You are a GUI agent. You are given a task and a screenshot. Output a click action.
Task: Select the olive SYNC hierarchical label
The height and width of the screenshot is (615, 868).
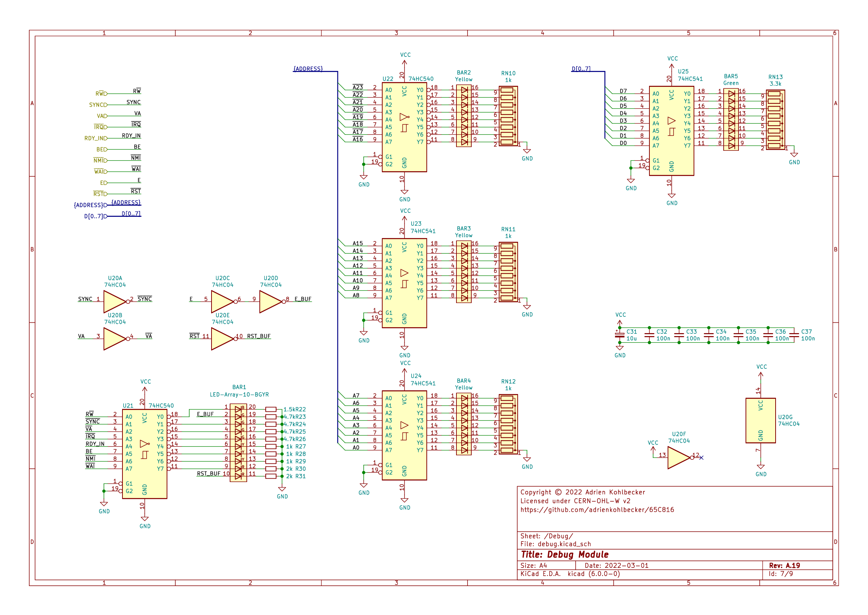point(98,105)
